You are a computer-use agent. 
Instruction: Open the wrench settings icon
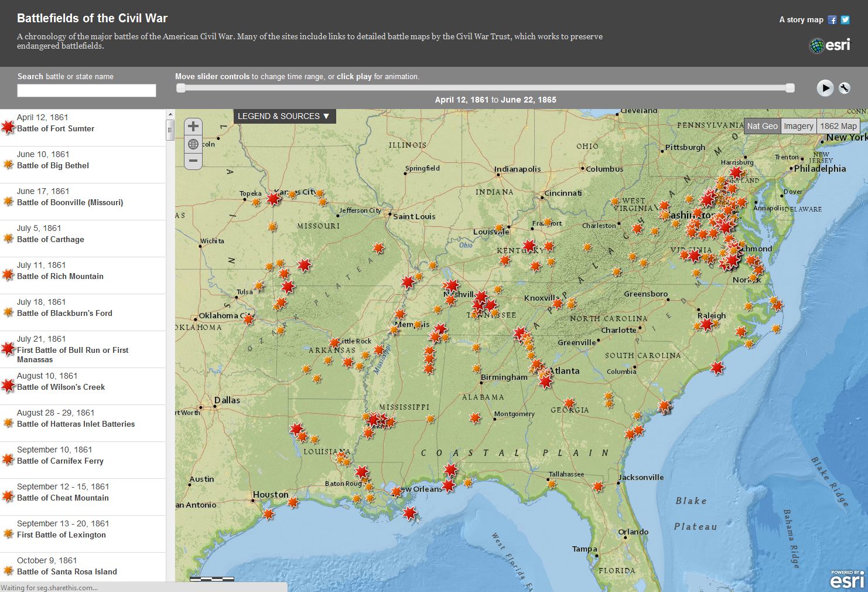click(844, 89)
